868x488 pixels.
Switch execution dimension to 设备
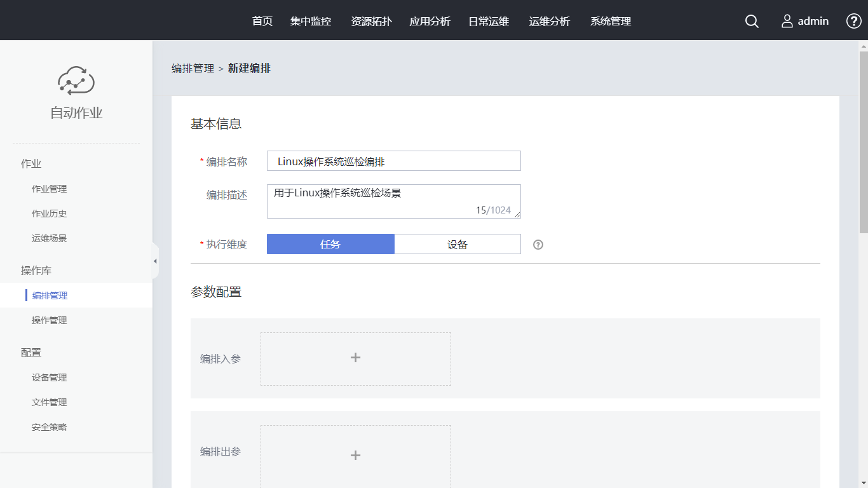(457, 244)
